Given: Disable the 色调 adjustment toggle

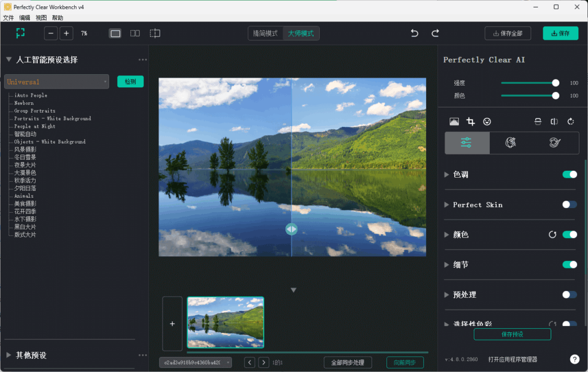Looking at the screenshot, I should pyautogui.click(x=569, y=174).
